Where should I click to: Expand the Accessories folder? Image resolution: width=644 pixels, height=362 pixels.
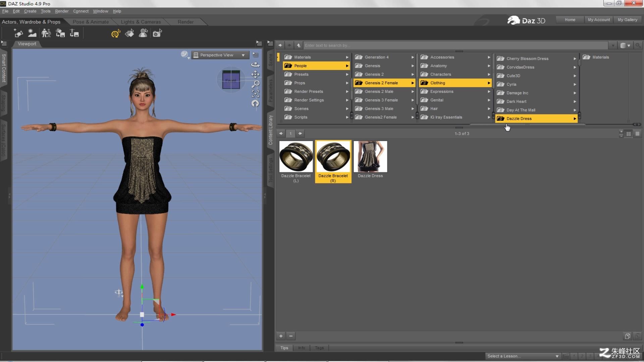(x=489, y=57)
